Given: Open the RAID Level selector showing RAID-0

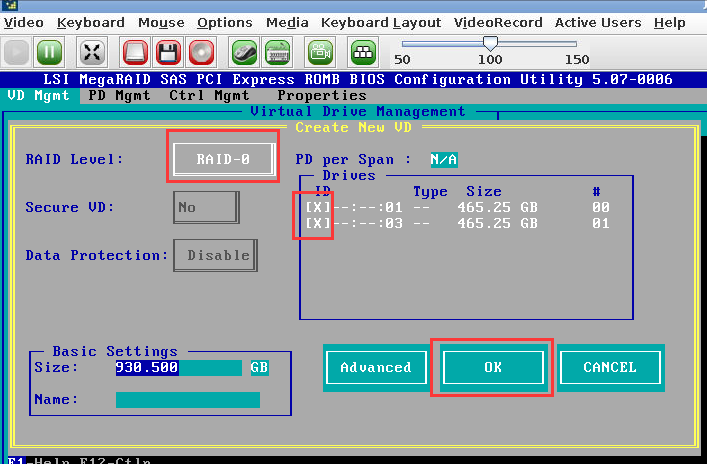Looking at the screenshot, I should (x=223, y=159).
